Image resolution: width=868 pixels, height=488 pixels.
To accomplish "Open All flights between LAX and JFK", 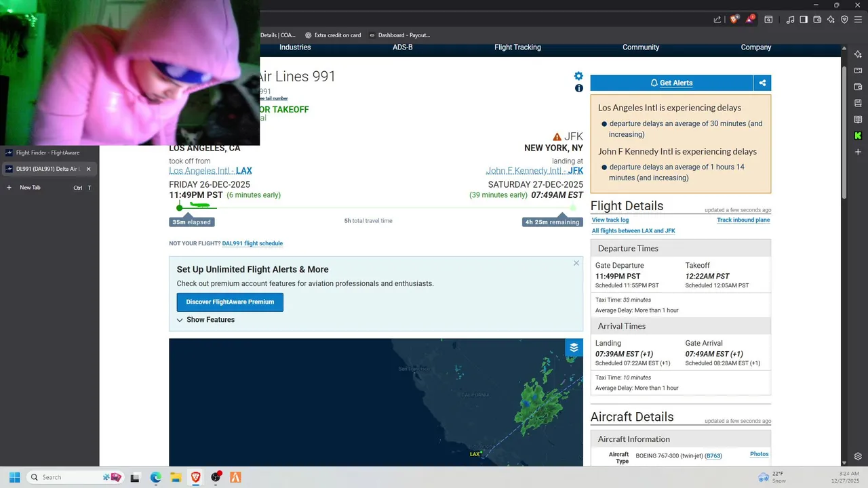I will point(633,231).
